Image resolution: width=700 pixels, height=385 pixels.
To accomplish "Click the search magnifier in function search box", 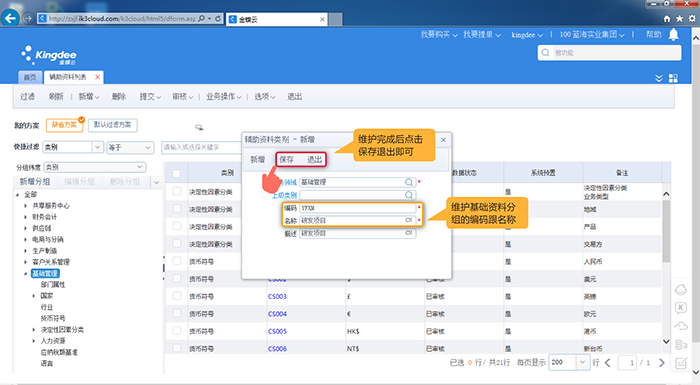I will pyautogui.click(x=545, y=53).
